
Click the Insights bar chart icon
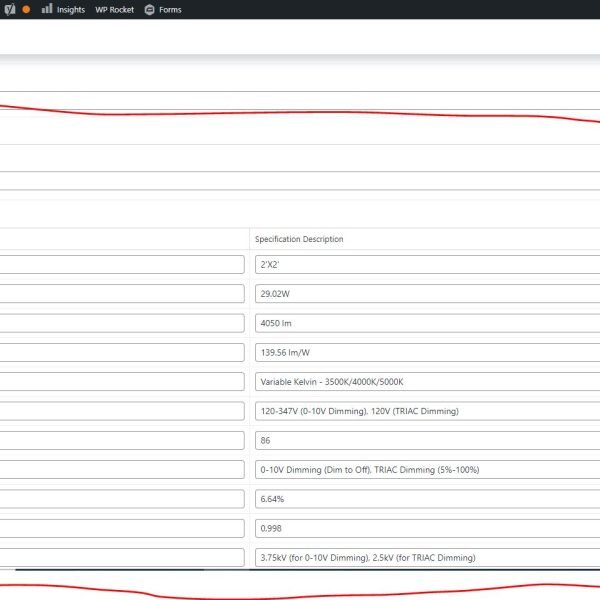47,9
